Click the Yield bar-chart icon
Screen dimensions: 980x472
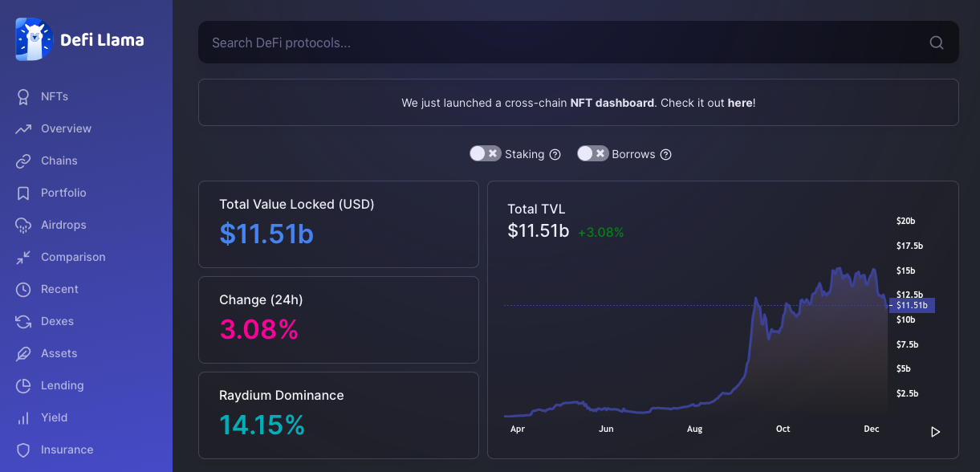[23, 417]
